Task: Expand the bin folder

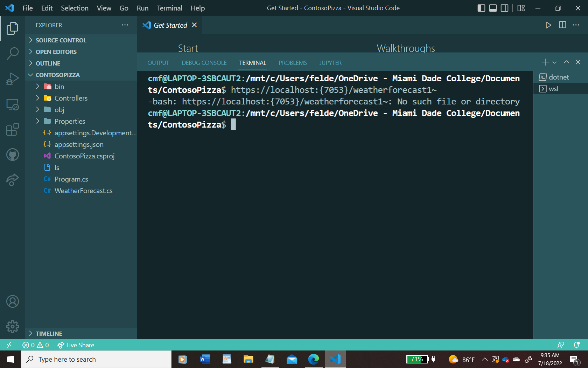Action: [x=81, y=87]
